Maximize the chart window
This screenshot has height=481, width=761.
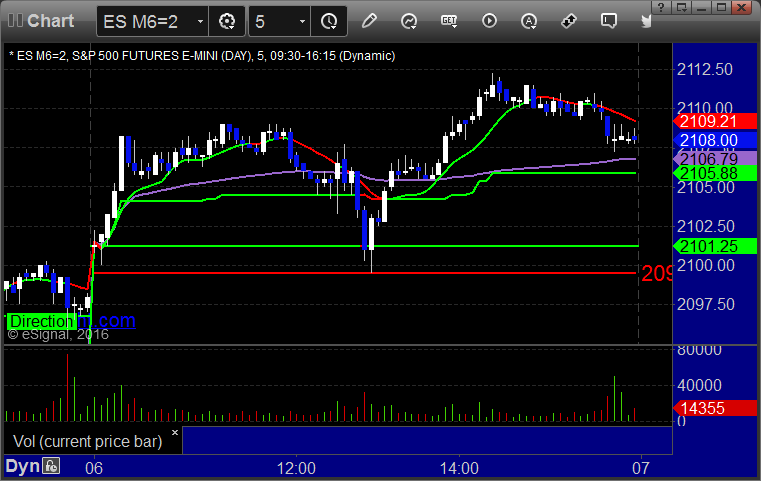point(722,7)
